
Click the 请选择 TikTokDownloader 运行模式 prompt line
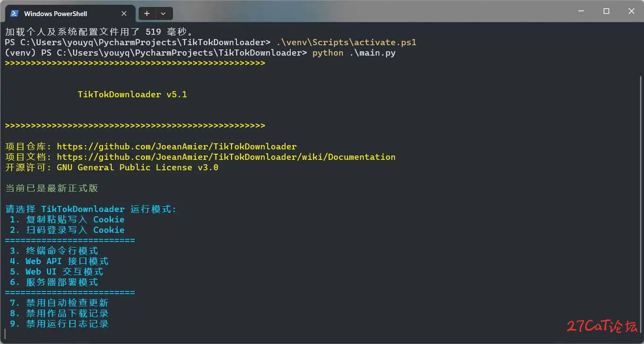[x=91, y=209]
